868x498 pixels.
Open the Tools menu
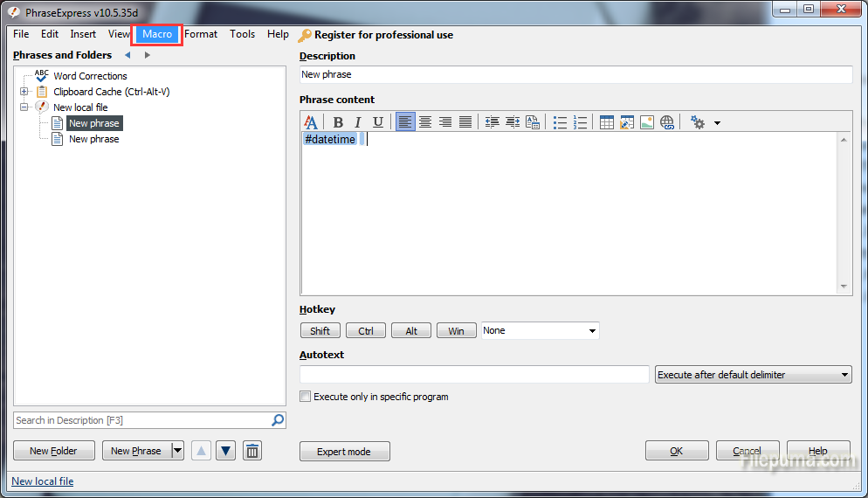pos(242,34)
